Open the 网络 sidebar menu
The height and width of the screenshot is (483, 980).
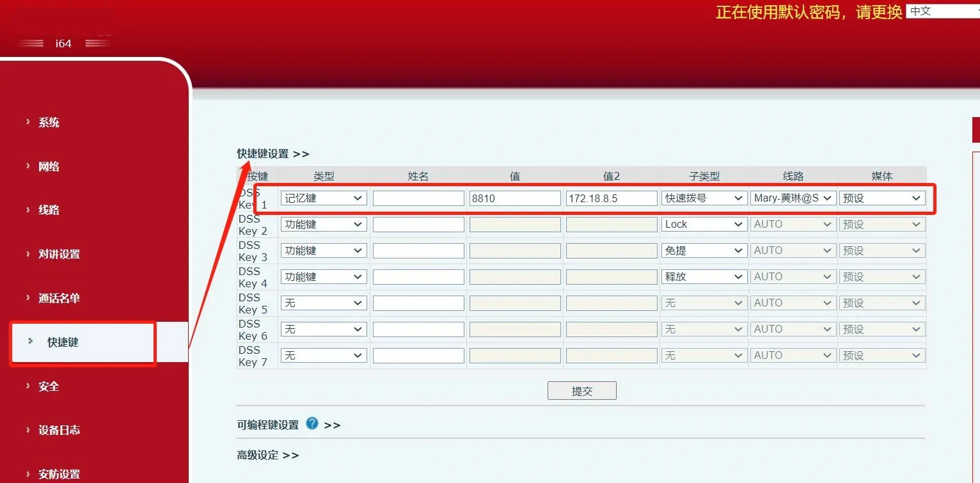pyautogui.click(x=49, y=166)
